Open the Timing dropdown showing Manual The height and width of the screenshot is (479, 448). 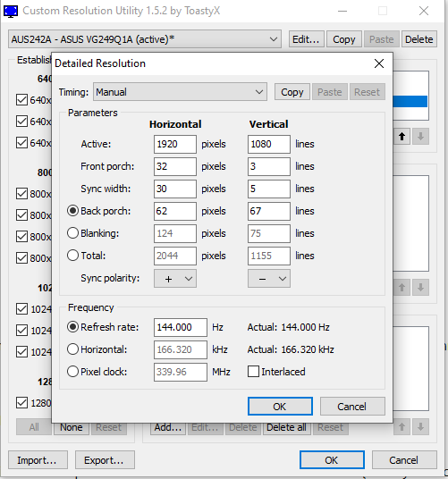(180, 92)
